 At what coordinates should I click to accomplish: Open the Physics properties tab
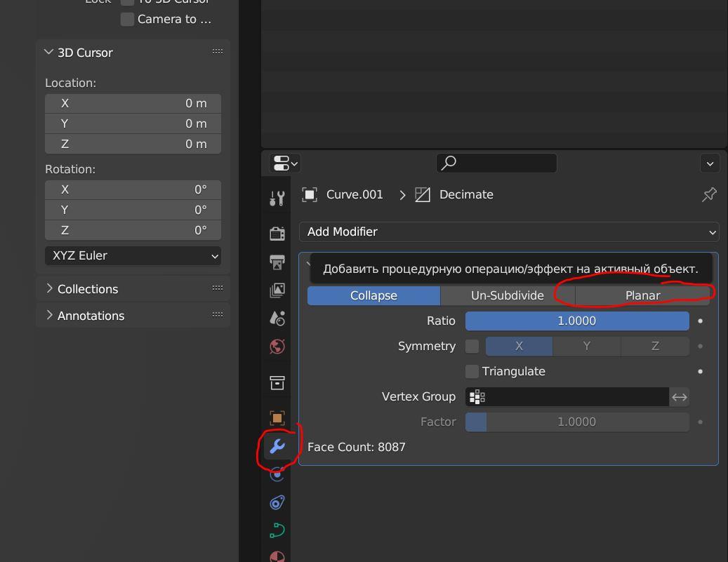tap(277, 474)
